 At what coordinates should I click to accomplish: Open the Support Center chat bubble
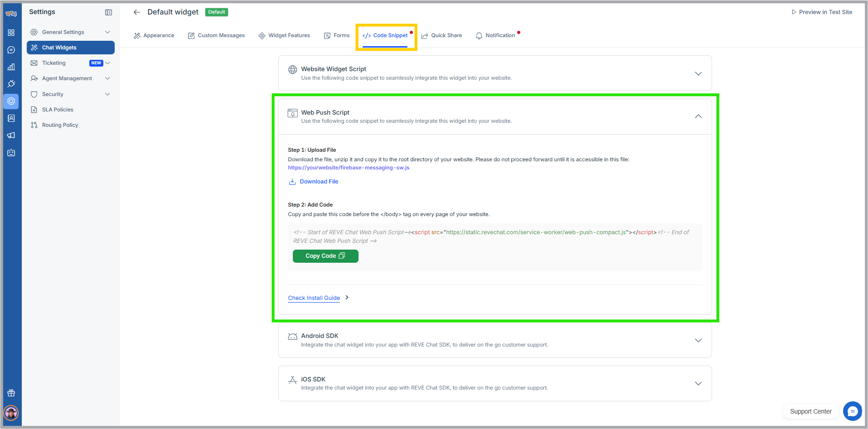coord(852,411)
